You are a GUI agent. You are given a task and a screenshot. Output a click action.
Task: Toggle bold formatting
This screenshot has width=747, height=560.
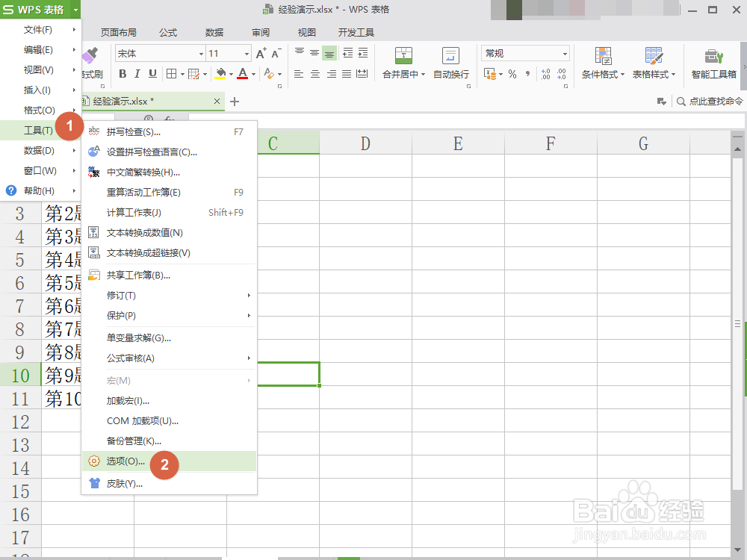tap(123, 74)
